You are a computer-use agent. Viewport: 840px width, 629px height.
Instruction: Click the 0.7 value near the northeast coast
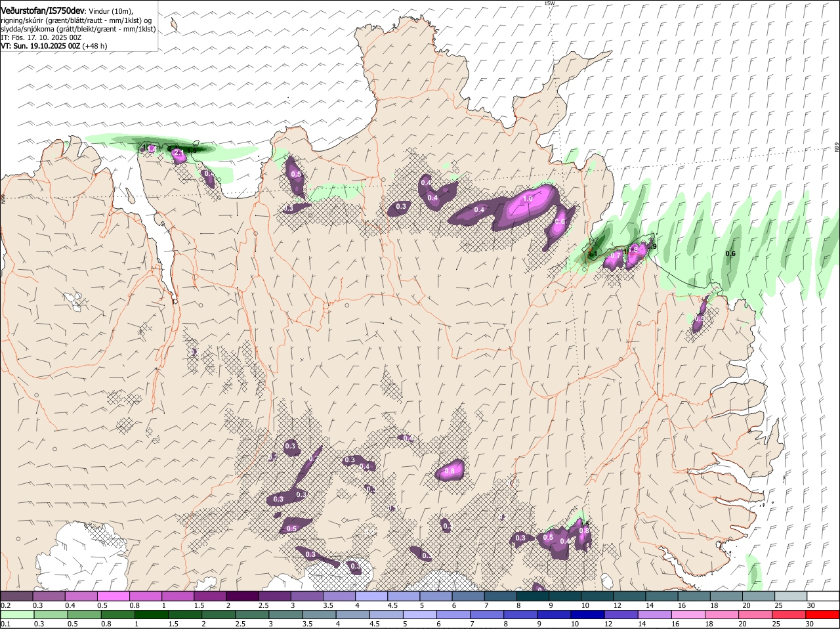(x=616, y=255)
